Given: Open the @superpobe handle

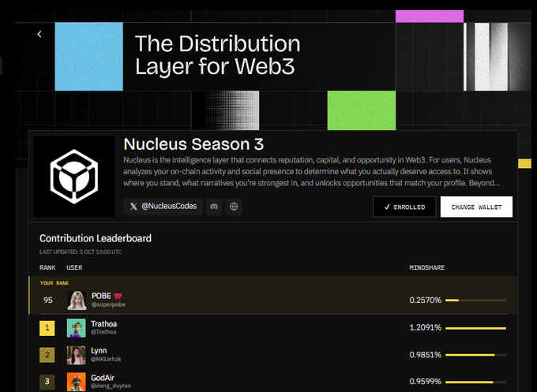Looking at the screenshot, I should [x=108, y=304].
